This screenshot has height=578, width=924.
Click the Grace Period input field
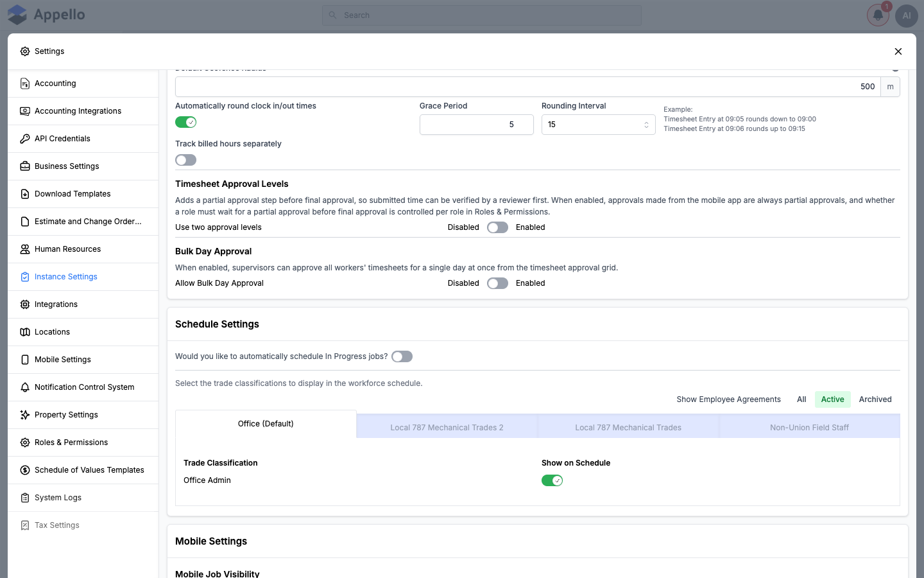point(477,125)
